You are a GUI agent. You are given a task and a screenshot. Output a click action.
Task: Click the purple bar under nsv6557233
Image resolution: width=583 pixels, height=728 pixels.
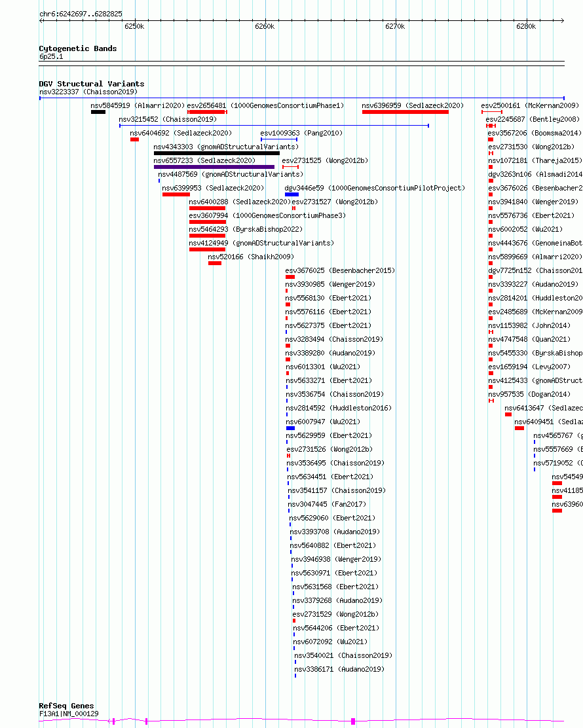point(214,167)
